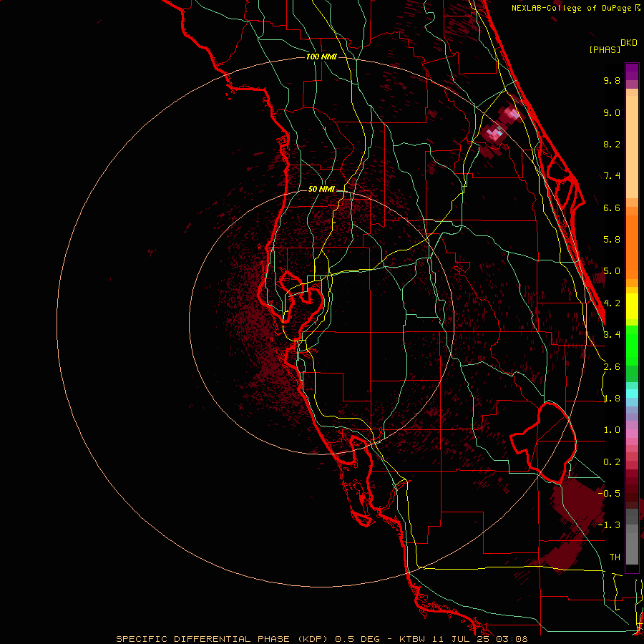Pick the yellow segment of color bar

[632, 306]
